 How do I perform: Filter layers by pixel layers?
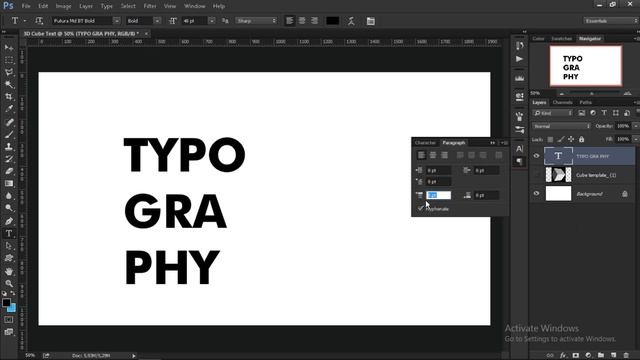[x=582, y=113]
